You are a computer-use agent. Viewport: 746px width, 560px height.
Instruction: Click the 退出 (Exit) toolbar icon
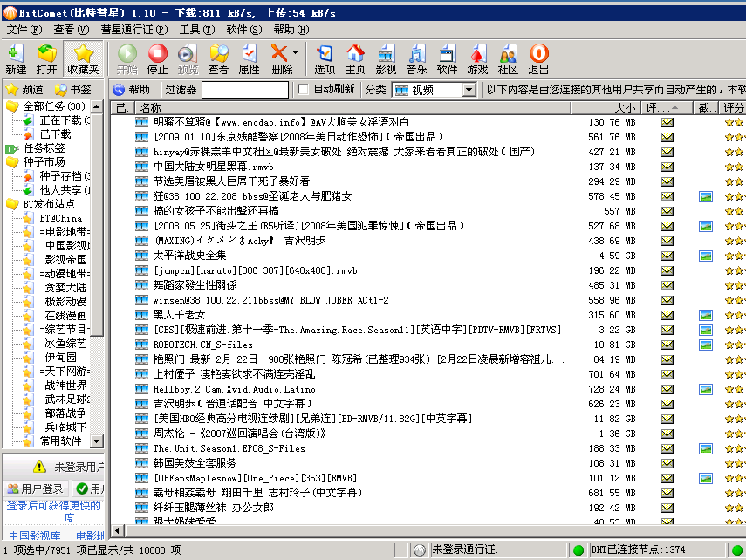[x=538, y=59]
